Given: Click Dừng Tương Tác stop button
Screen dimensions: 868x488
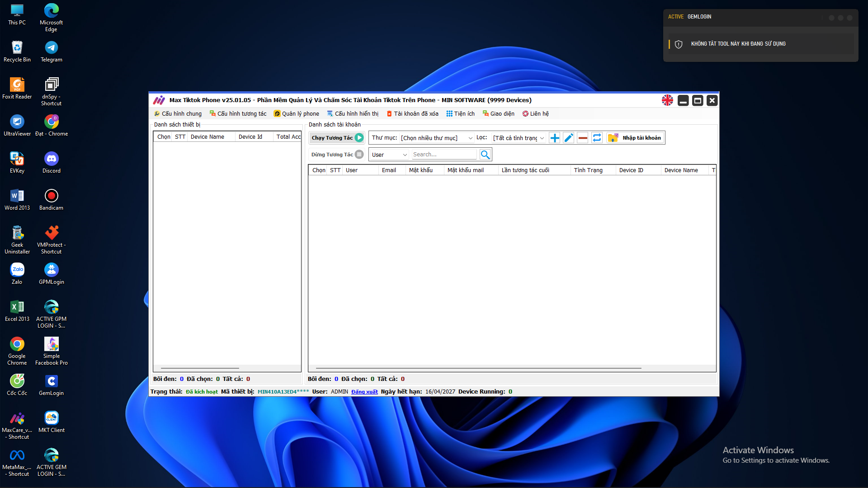Looking at the screenshot, I should 337,155.
